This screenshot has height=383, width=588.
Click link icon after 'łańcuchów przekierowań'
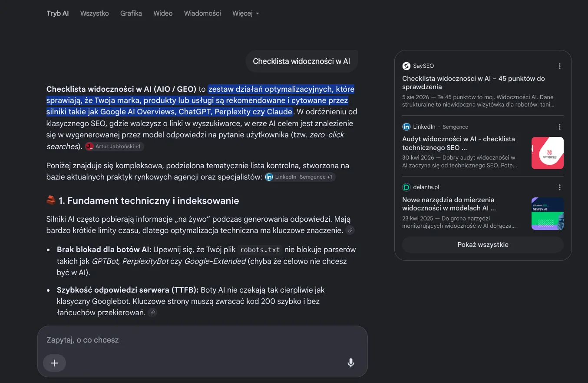tap(152, 313)
